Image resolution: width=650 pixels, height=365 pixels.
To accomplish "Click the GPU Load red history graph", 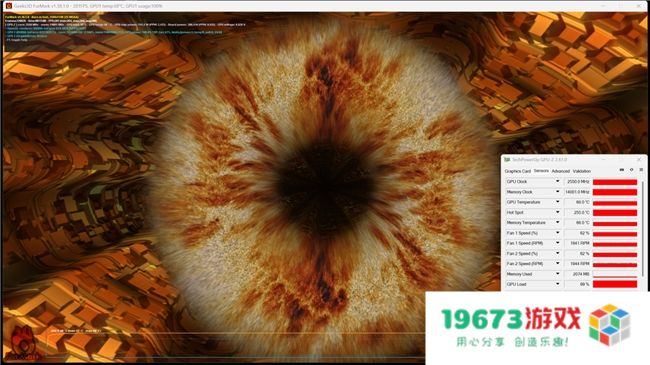I will click(x=615, y=284).
